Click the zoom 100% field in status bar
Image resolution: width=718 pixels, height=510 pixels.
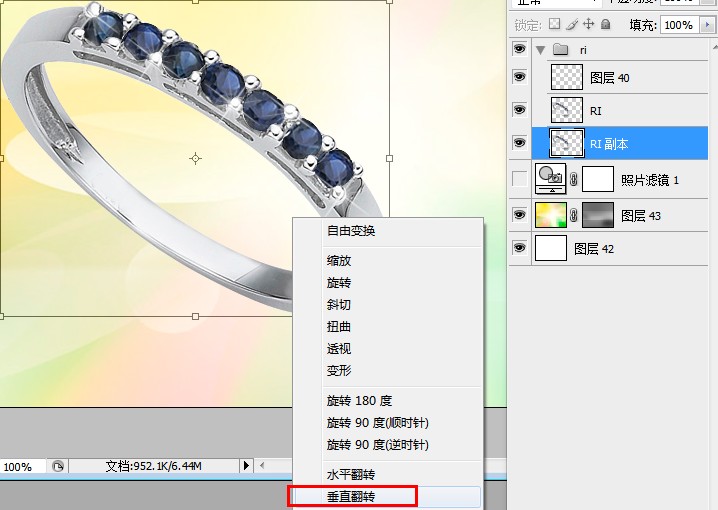tap(22, 467)
